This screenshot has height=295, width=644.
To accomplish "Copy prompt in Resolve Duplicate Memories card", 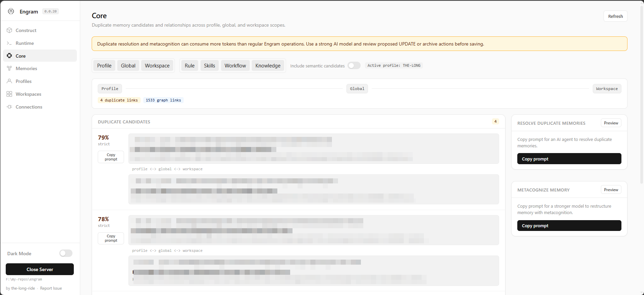I will coord(569,159).
